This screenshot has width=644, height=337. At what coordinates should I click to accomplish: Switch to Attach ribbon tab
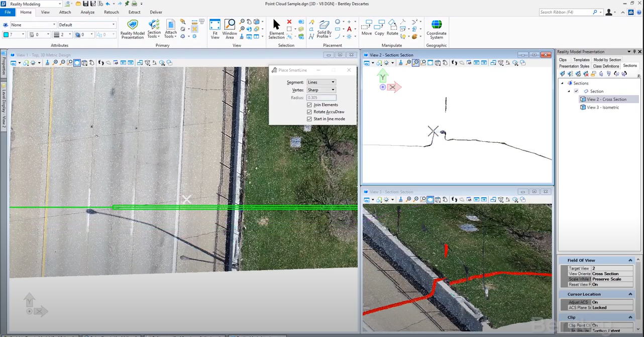[x=65, y=12]
